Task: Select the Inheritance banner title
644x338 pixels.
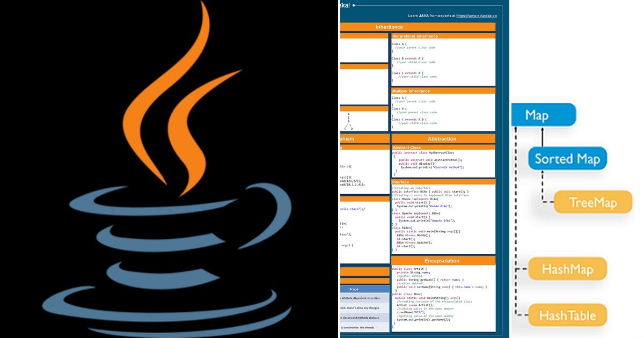Action: coord(389,27)
